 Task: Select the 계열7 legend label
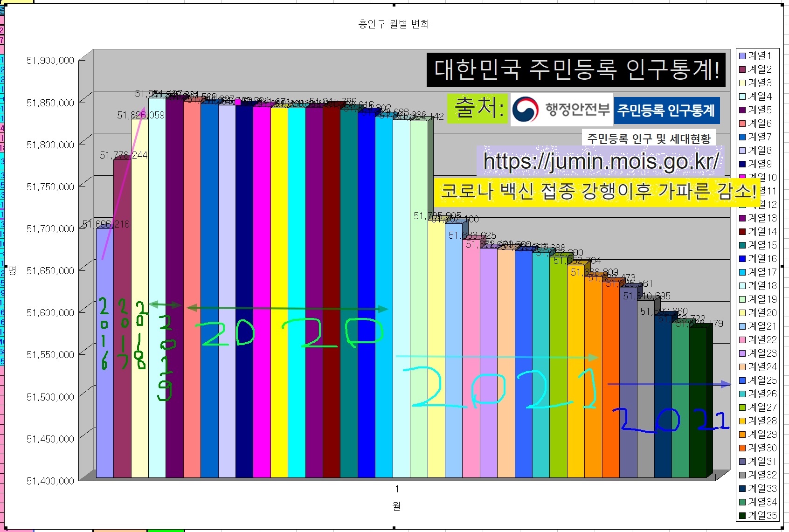(760, 137)
